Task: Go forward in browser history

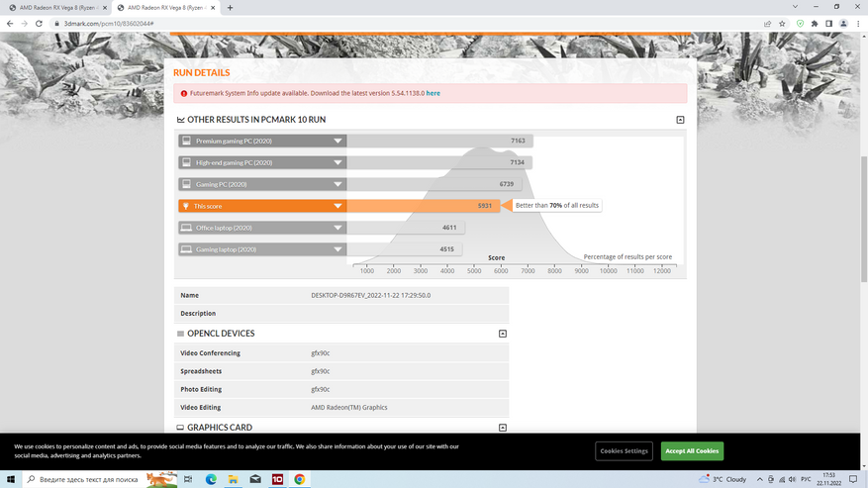Action: pos(25,24)
